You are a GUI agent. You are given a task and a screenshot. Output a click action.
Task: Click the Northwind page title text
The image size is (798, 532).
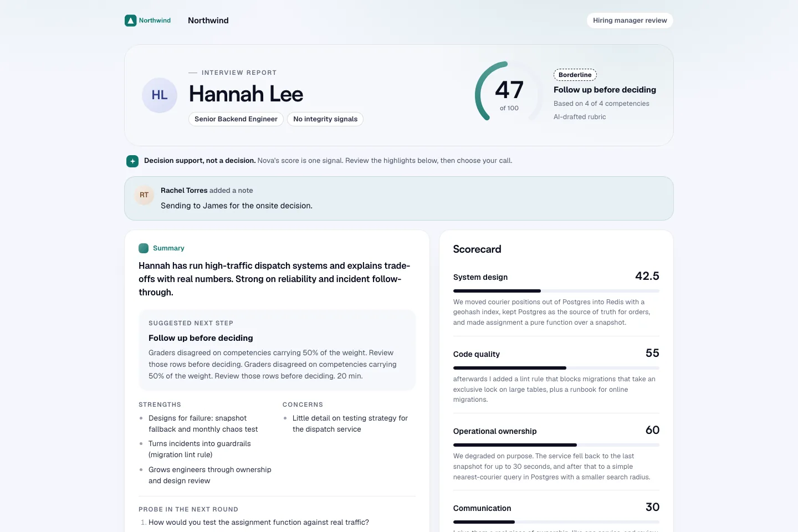pyautogui.click(x=208, y=21)
